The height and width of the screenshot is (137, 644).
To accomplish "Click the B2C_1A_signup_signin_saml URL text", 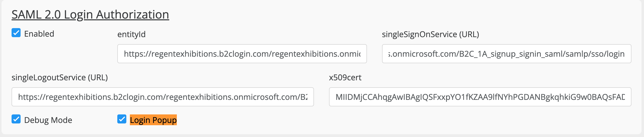I will click(x=507, y=54).
